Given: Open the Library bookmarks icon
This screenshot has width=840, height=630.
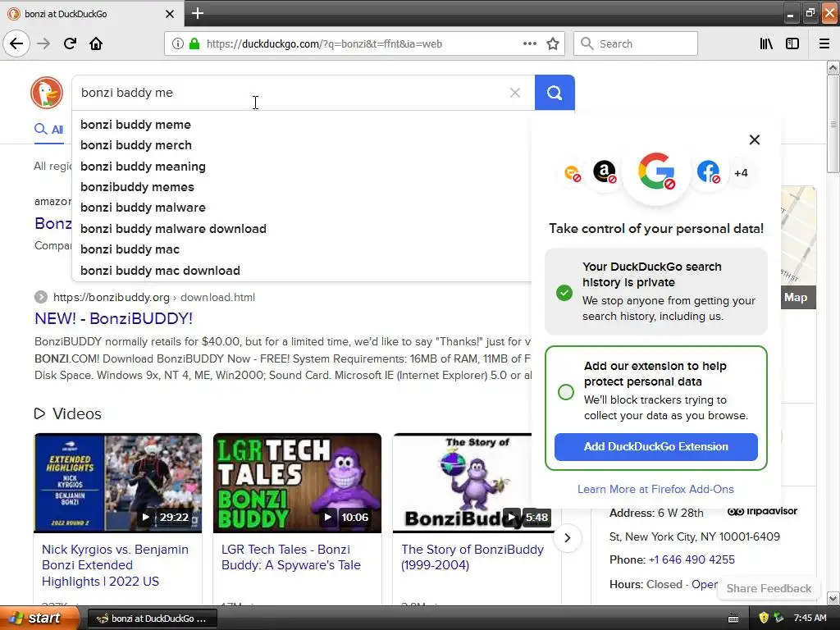Looking at the screenshot, I should [x=766, y=43].
